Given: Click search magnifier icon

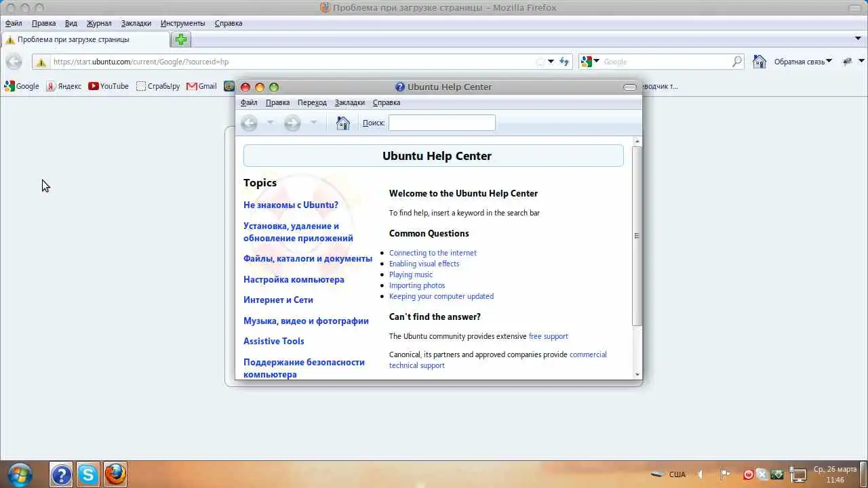Looking at the screenshot, I should (x=737, y=62).
